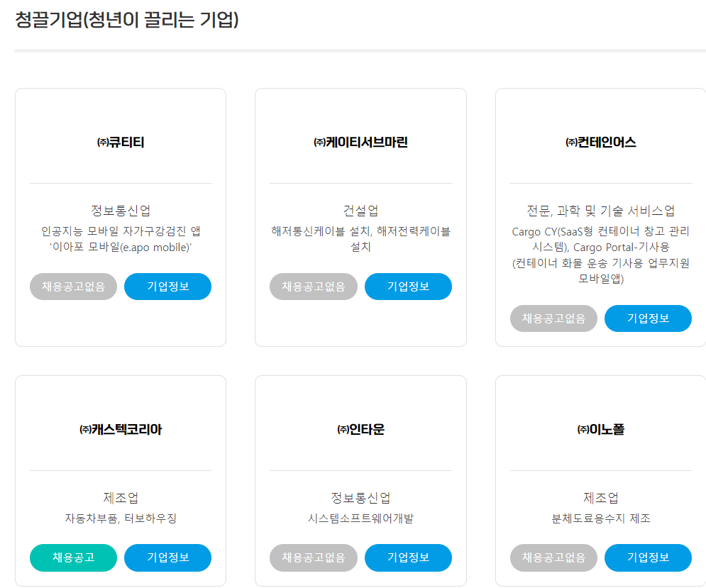Screen dimensions: 706x588
Task: View 채용공고 for (주)캐스텍코리아
Action: pyautogui.click(x=73, y=558)
